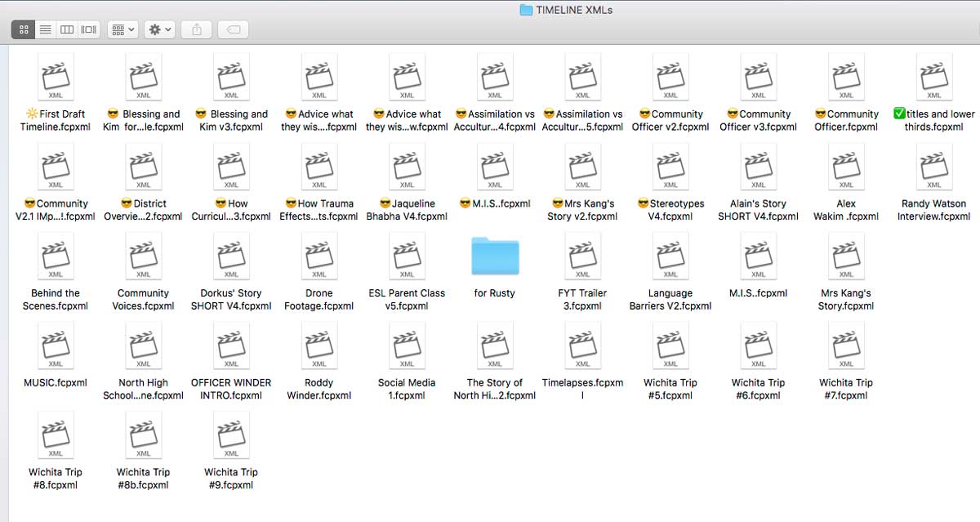The width and height of the screenshot is (980, 522).
Task: Click the "Language Barriers V2.fcpxml" file name
Action: coord(670,300)
